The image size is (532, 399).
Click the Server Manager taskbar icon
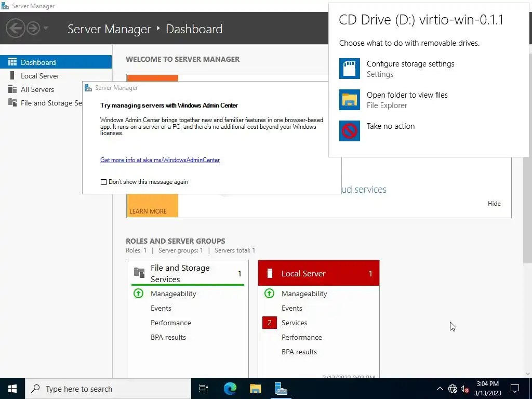[281, 389]
